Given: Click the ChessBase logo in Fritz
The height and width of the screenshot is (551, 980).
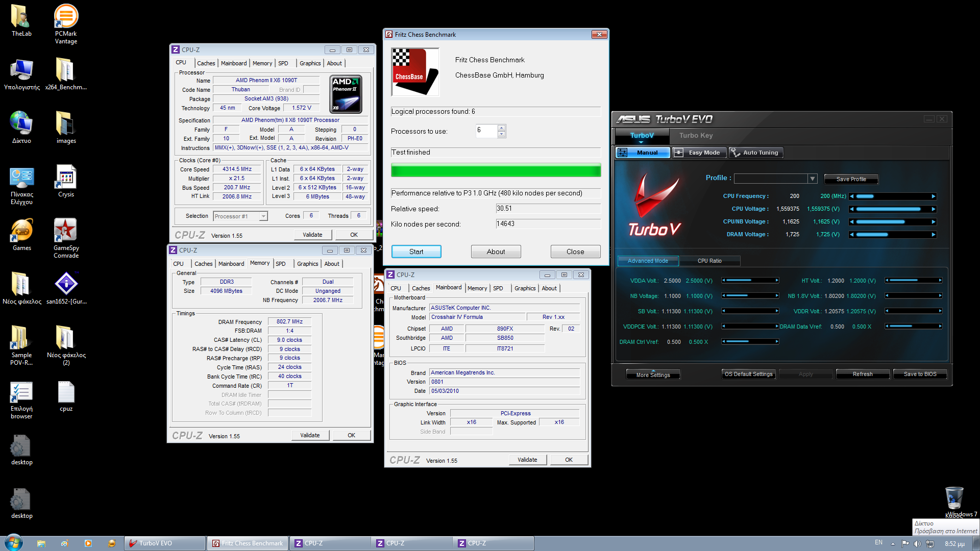Looking at the screenshot, I should (x=415, y=72).
